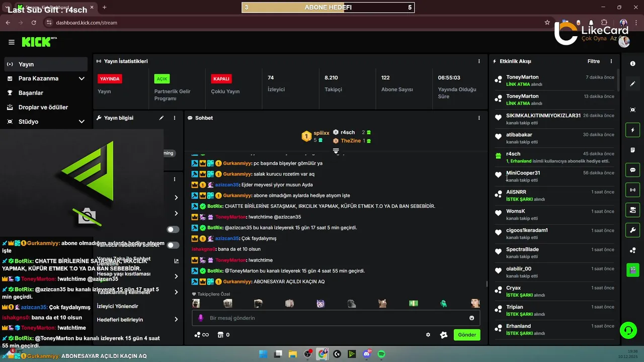The image size is (644, 362).
Task: Select the green crewmate emote in emote row
Action: [444, 304]
